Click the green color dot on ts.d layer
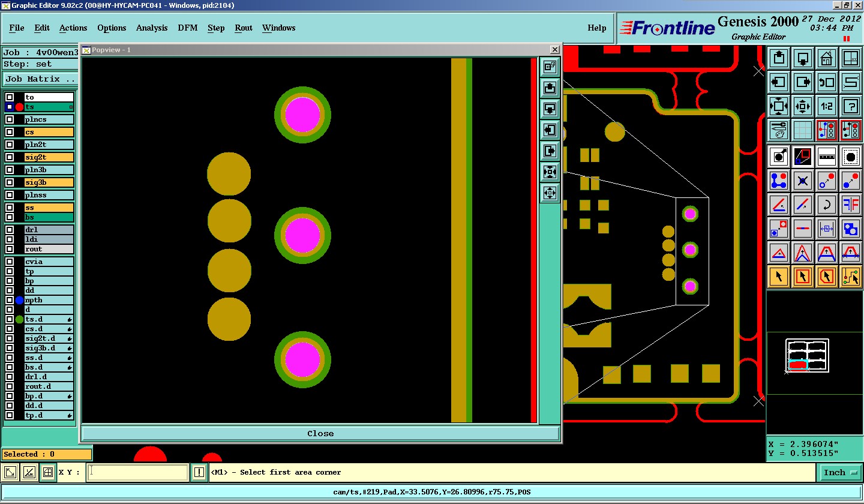 tap(19, 319)
